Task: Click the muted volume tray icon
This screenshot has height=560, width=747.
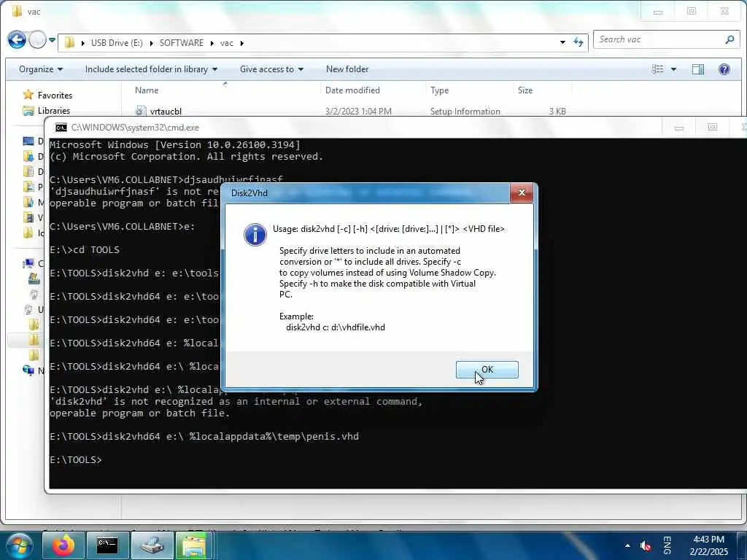Action: click(x=646, y=545)
